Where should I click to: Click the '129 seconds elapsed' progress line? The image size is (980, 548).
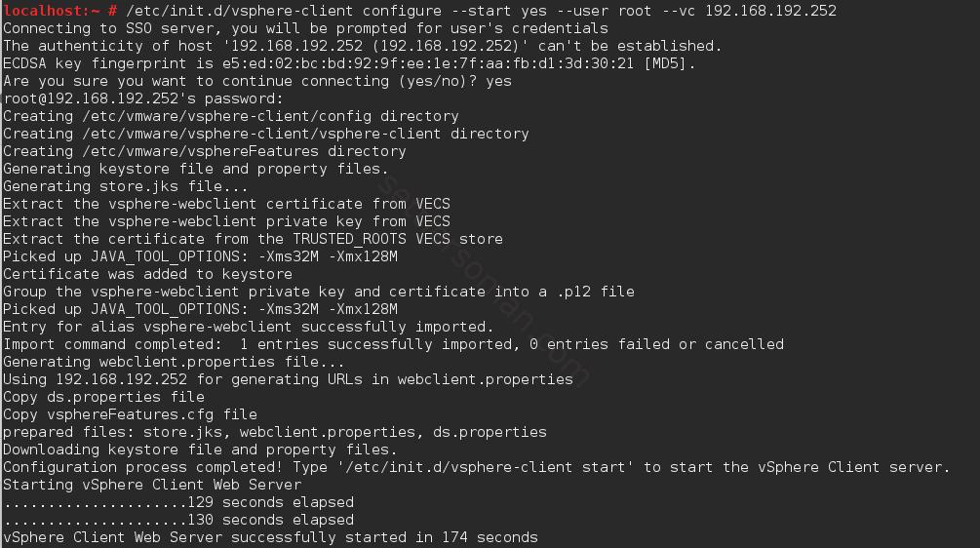point(178,502)
